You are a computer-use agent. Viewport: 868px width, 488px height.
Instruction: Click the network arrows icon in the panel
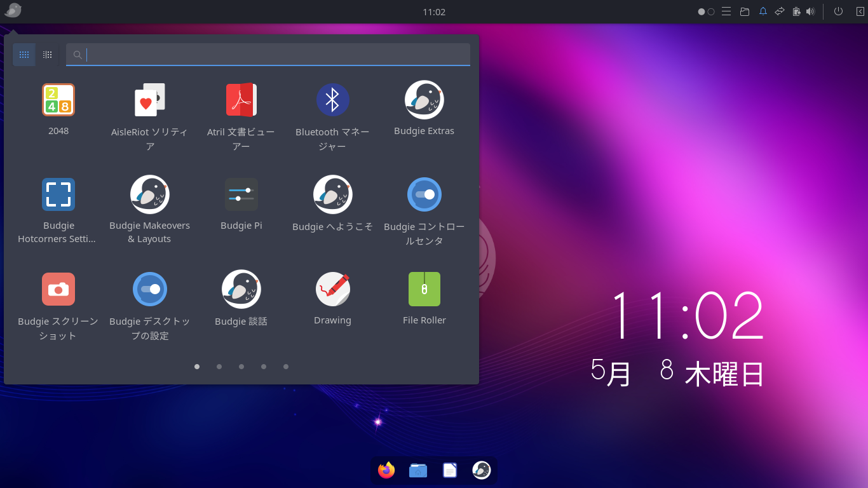coord(780,11)
